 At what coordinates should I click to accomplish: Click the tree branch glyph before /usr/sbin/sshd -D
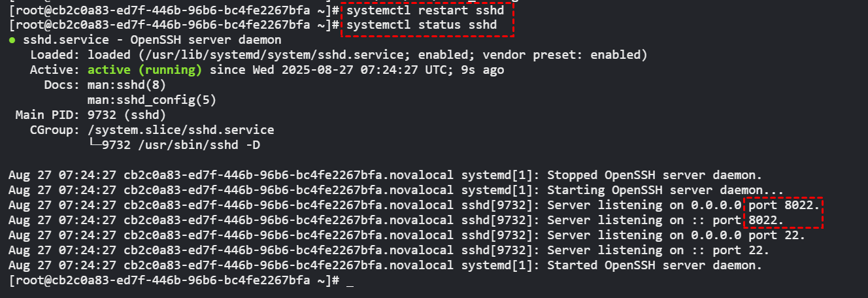(x=94, y=145)
